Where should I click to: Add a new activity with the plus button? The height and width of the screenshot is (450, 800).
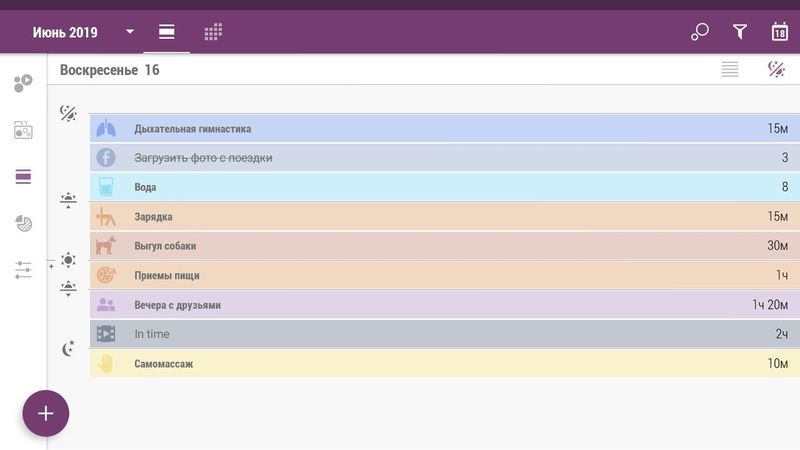point(46,413)
